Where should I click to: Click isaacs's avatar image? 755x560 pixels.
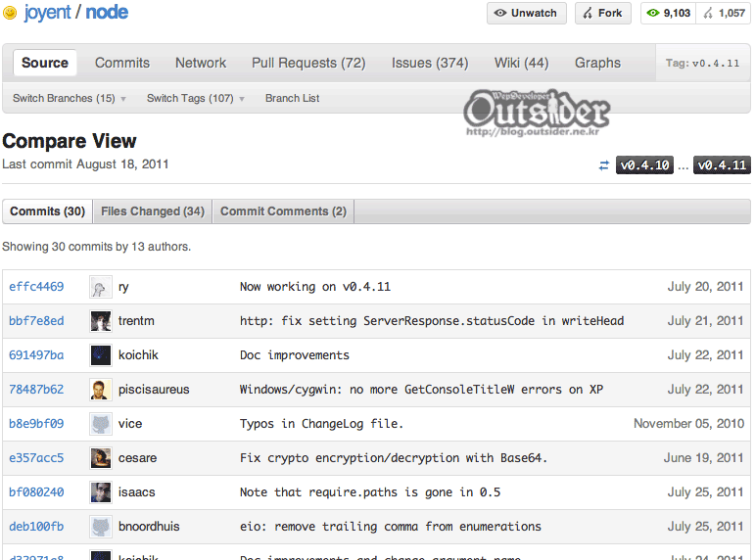pos(101,492)
